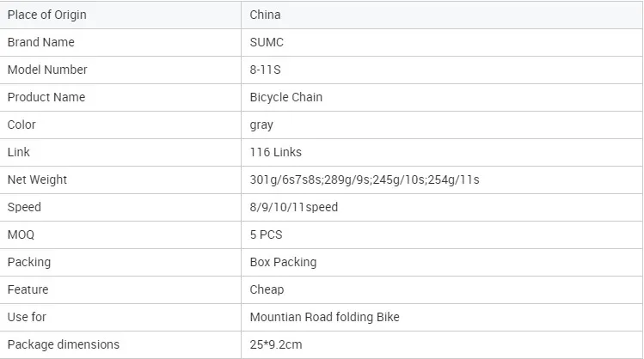Click the Box Packing value

coord(283,262)
